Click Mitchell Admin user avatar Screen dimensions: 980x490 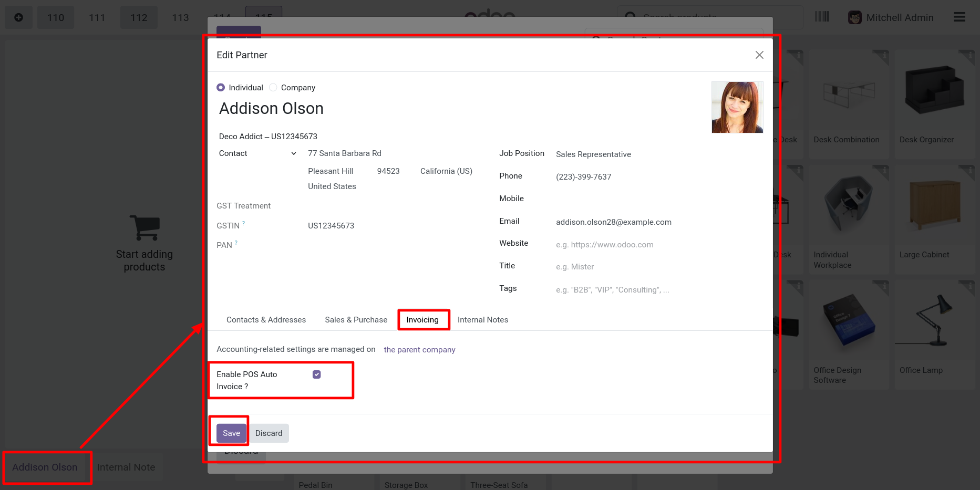click(x=855, y=17)
